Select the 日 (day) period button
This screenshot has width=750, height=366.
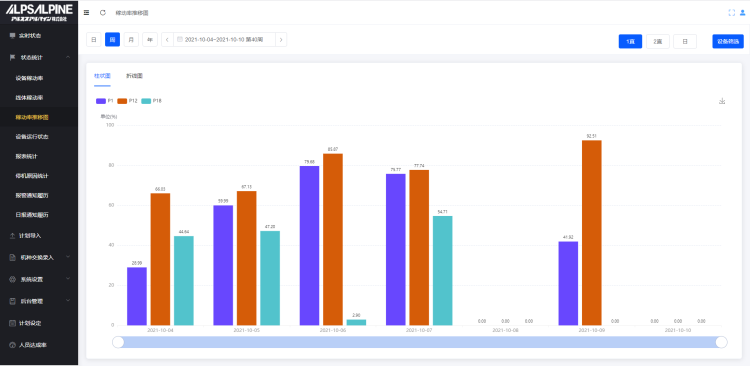coord(94,40)
